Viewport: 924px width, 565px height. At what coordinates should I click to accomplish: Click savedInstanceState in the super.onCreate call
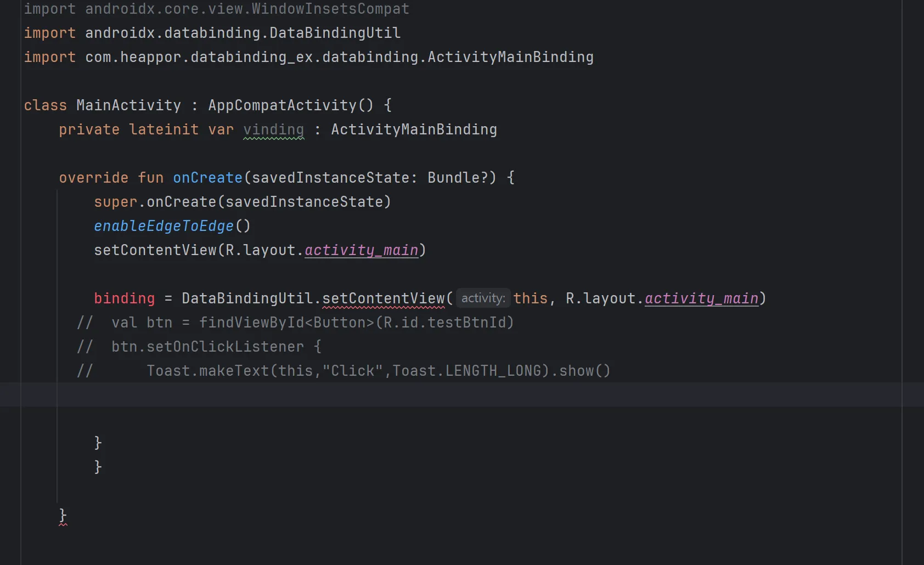click(x=305, y=202)
